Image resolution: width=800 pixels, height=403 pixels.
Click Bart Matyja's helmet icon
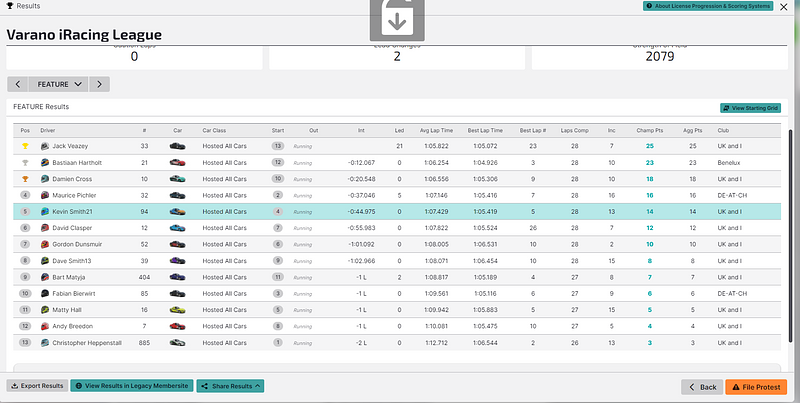point(45,277)
